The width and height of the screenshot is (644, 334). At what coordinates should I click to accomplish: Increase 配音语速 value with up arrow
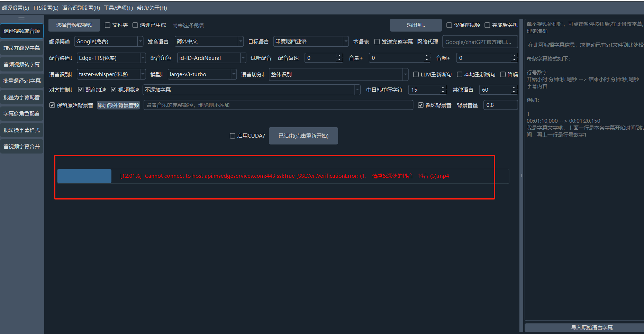click(x=339, y=56)
